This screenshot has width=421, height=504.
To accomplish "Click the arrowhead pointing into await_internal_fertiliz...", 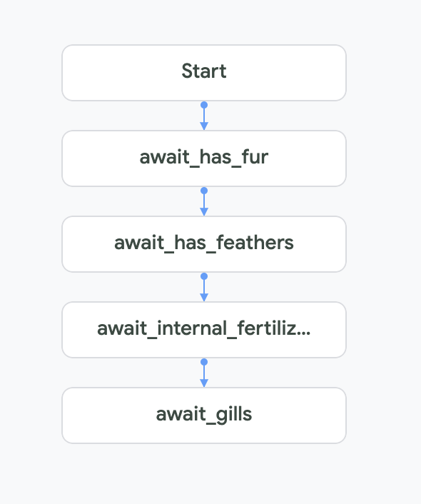I will click(x=204, y=297).
